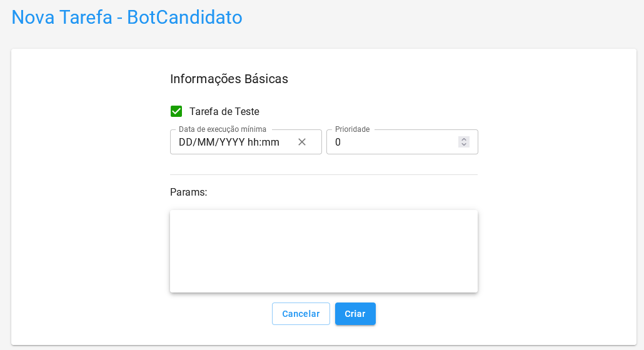Click the 'Prioridade' floating label
This screenshot has width=644, height=350.
click(x=352, y=129)
